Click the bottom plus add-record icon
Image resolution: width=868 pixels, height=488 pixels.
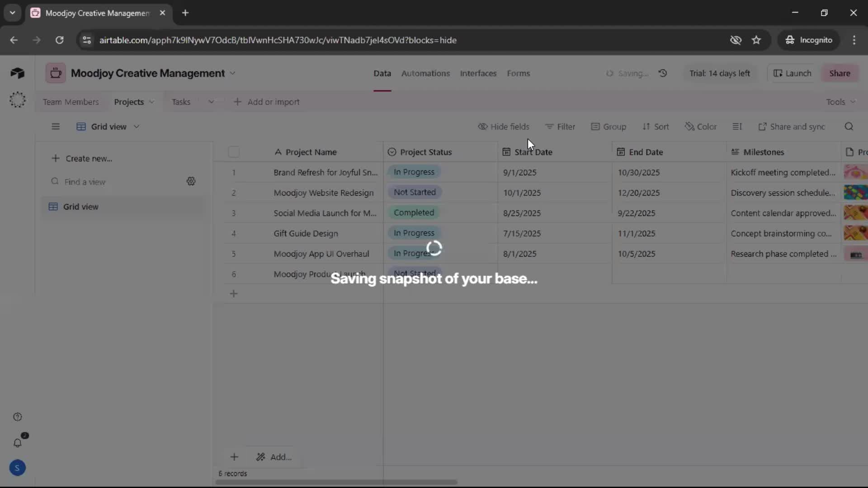234,457
